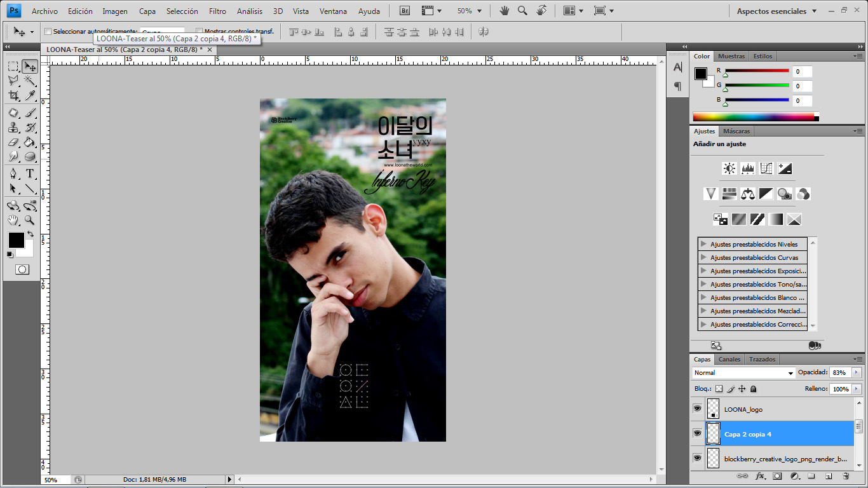This screenshot has width=868, height=488.
Task: Open the fx layer styles menu
Action: tap(760, 476)
